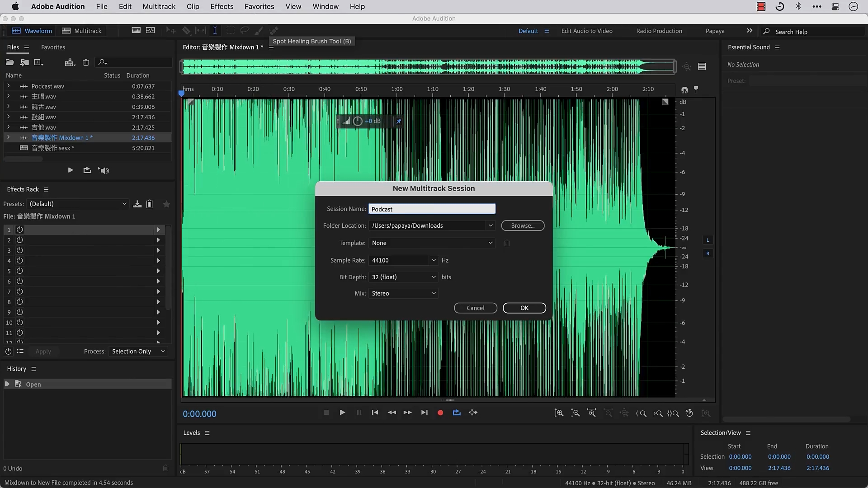The image size is (868, 488).
Task: Toggle Loop Playback in transport controls
Action: pos(457,413)
